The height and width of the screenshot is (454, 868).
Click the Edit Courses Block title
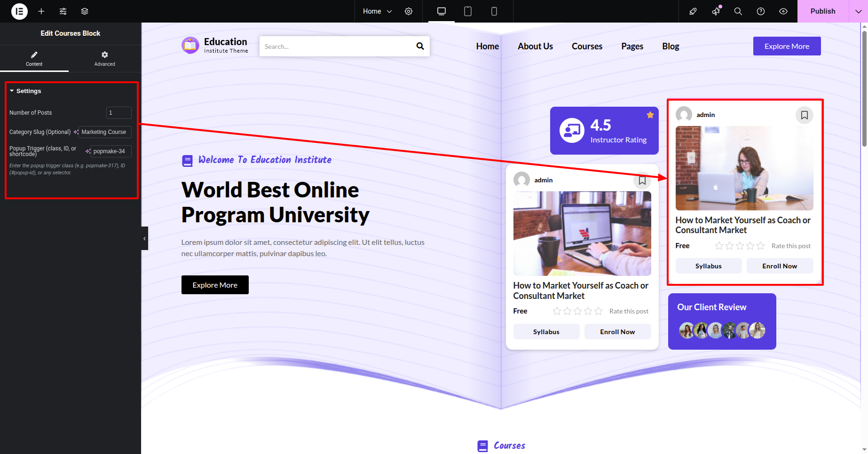71,33
